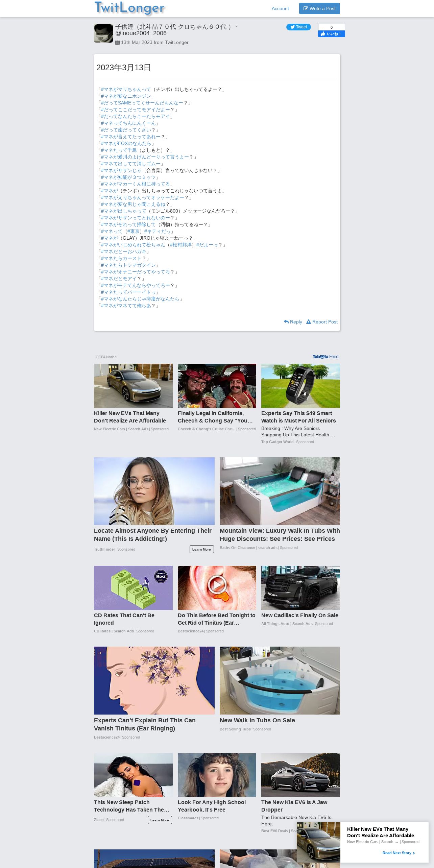Reply to this post

(293, 322)
